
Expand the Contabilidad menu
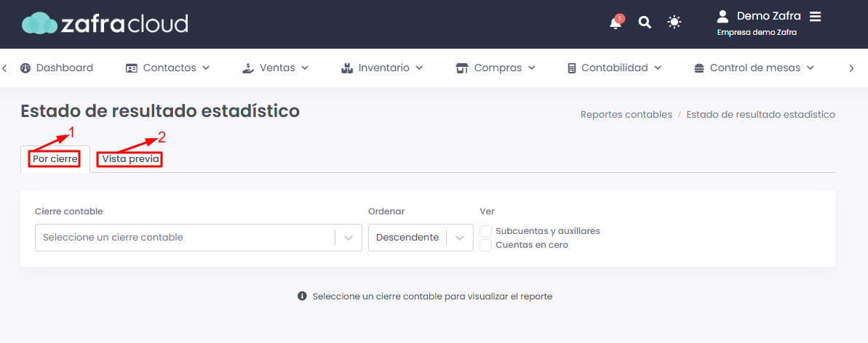coord(615,68)
